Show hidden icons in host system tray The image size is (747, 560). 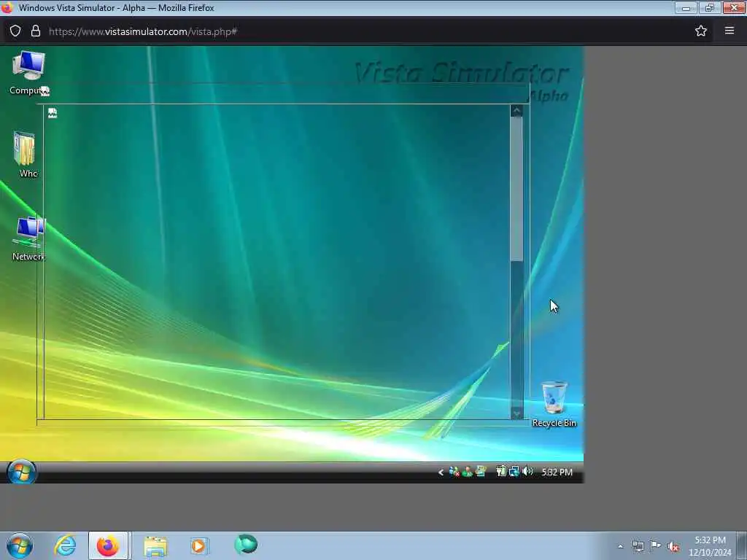[x=620, y=547]
